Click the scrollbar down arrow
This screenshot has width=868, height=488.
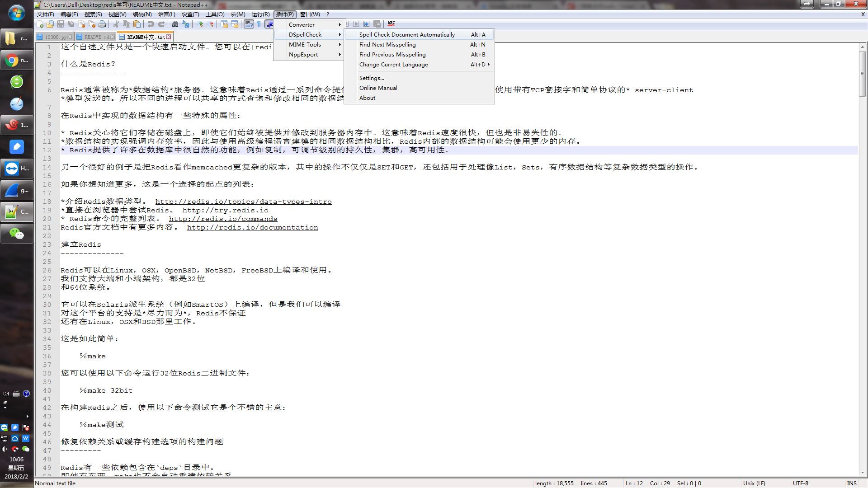pos(863,473)
